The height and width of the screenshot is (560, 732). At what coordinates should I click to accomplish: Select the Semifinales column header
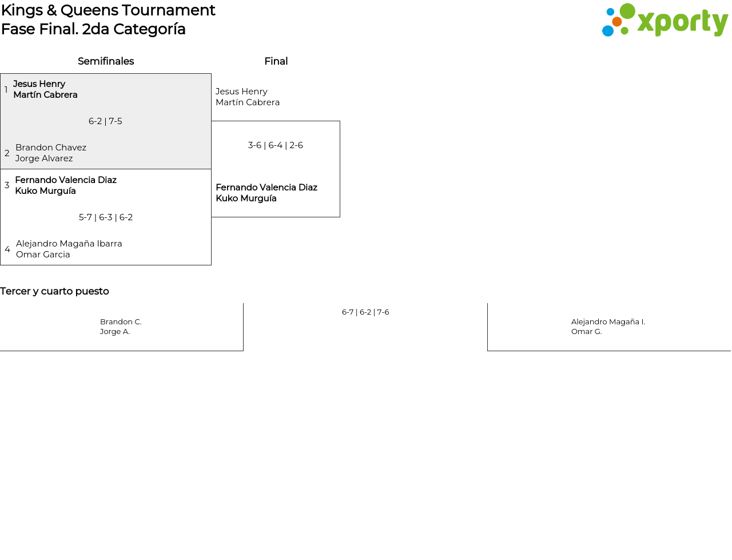click(x=106, y=61)
